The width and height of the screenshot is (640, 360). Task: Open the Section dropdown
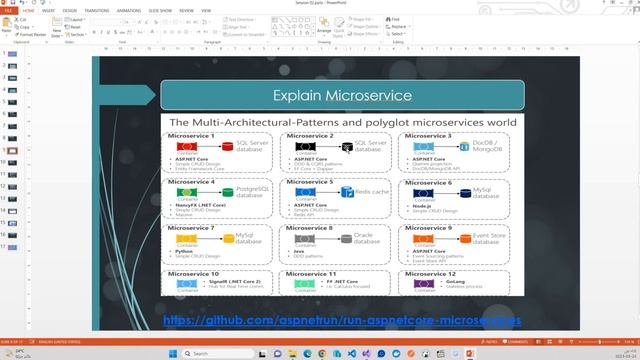(x=76, y=35)
